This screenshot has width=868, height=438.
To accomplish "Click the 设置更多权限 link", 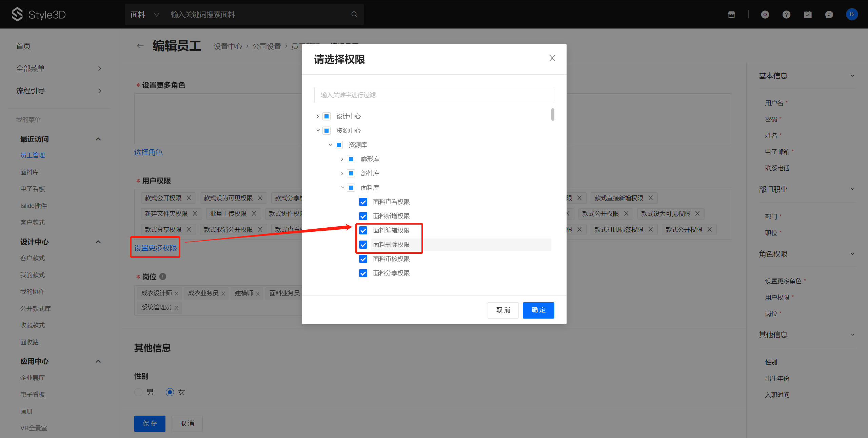I will [156, 248].
